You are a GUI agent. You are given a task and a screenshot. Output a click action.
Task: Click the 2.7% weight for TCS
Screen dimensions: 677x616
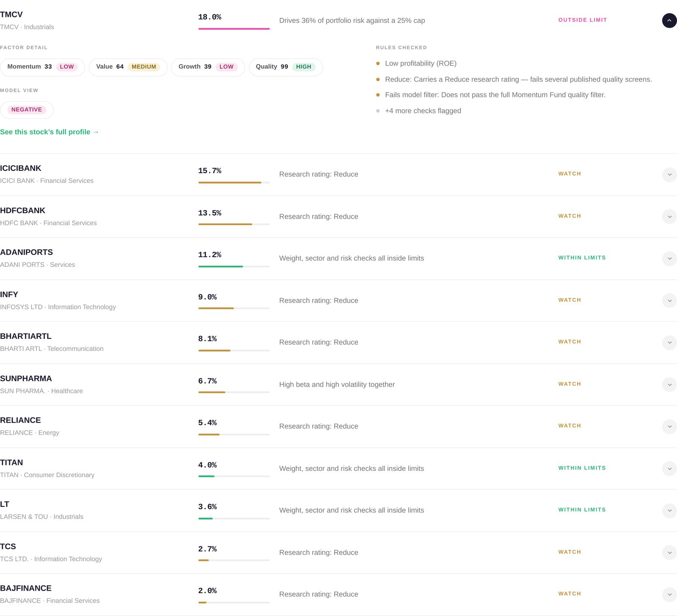(x=207, y=549)
